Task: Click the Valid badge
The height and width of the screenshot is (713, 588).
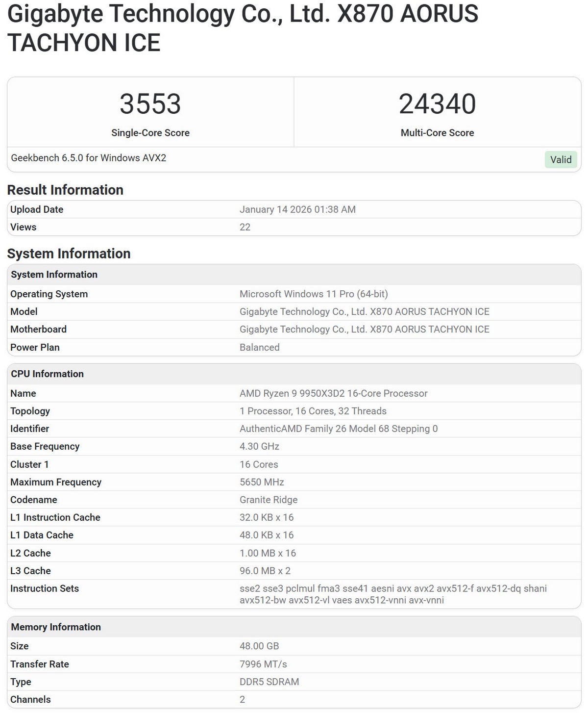Action: 561,159
